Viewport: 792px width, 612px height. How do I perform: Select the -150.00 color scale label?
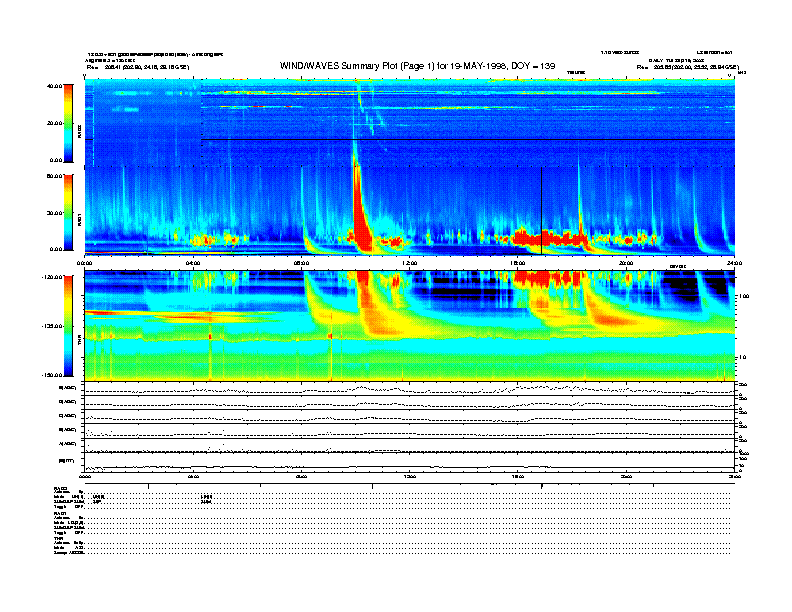pos(53,375)
